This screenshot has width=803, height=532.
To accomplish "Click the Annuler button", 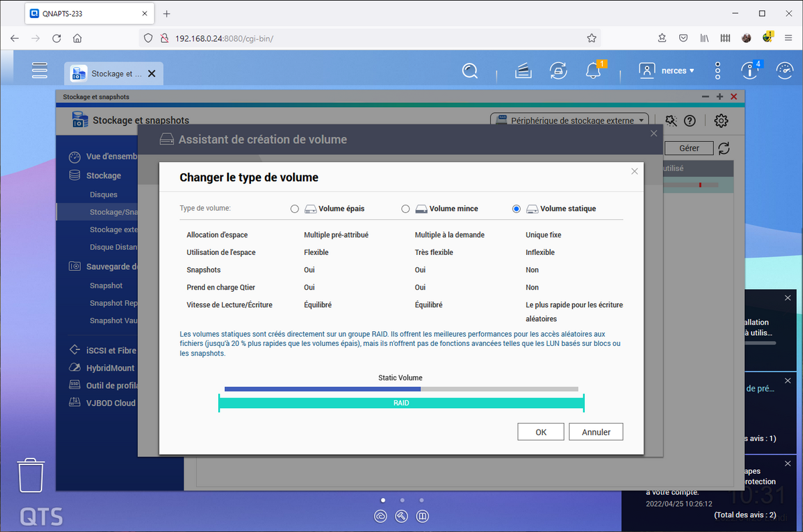I will click(x=596, y=432).
